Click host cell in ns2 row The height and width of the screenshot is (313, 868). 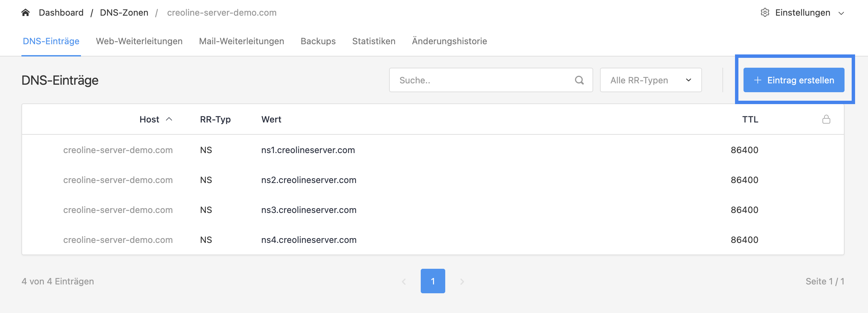[x=118, y=180]
